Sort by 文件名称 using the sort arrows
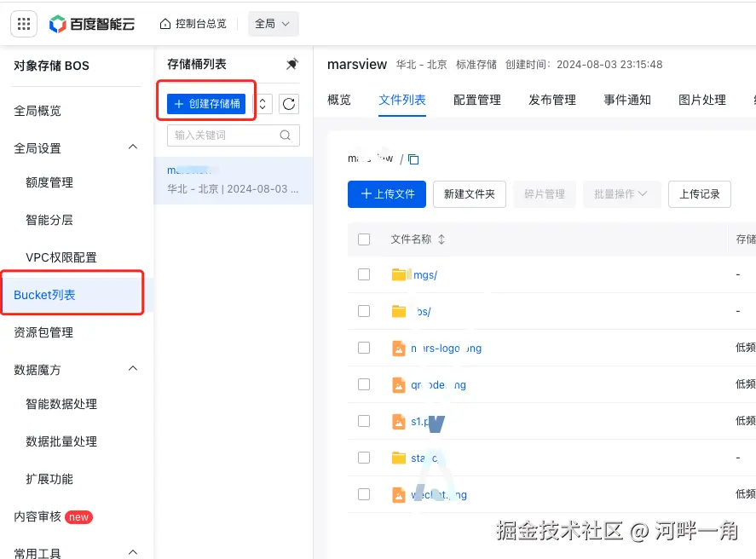This screenshot has height=559, width=756. coord(441,239)
